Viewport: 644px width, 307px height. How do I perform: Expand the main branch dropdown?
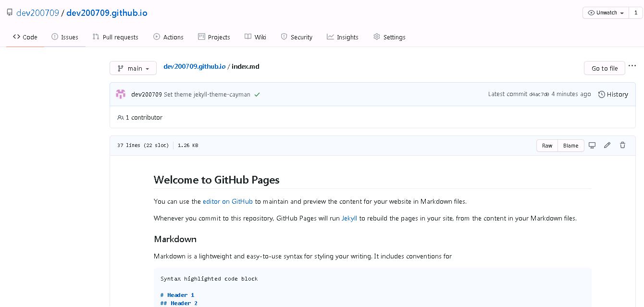point(133,68)
